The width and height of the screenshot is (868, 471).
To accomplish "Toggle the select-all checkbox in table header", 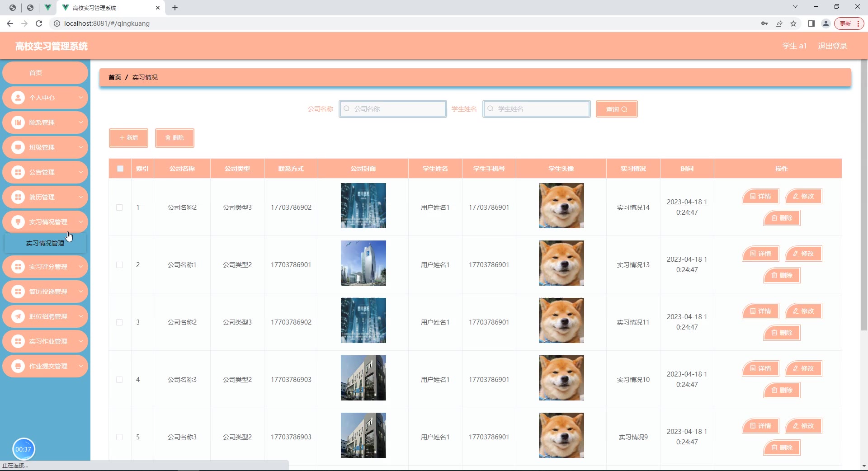I will [120, 169].
